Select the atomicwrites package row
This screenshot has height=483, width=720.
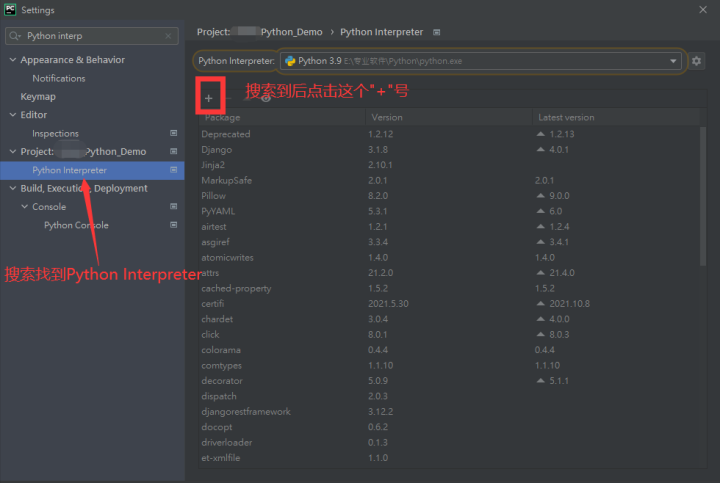coord(449,258)
